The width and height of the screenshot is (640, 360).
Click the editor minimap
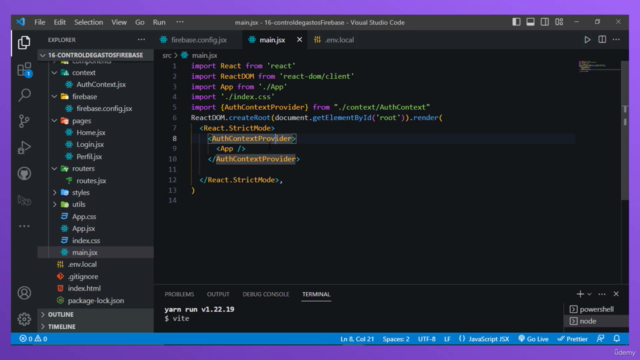point(599,66)
